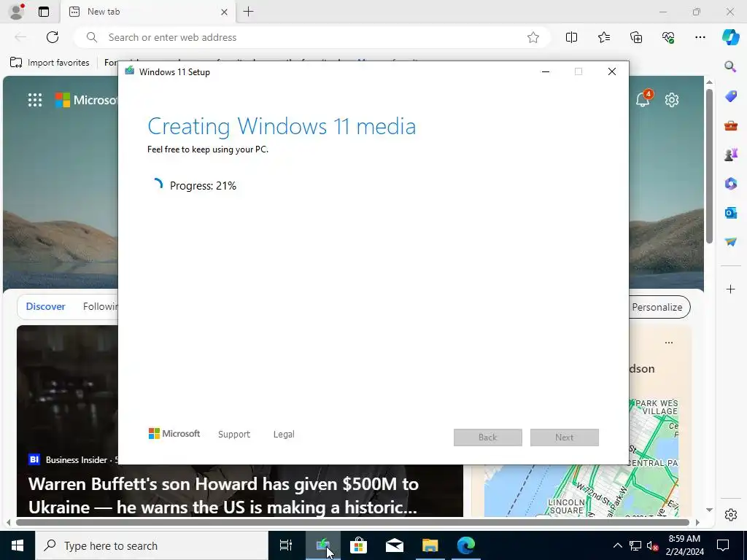
Task: Open sidebar Outlook icon
Action: [x=730, y=212]
